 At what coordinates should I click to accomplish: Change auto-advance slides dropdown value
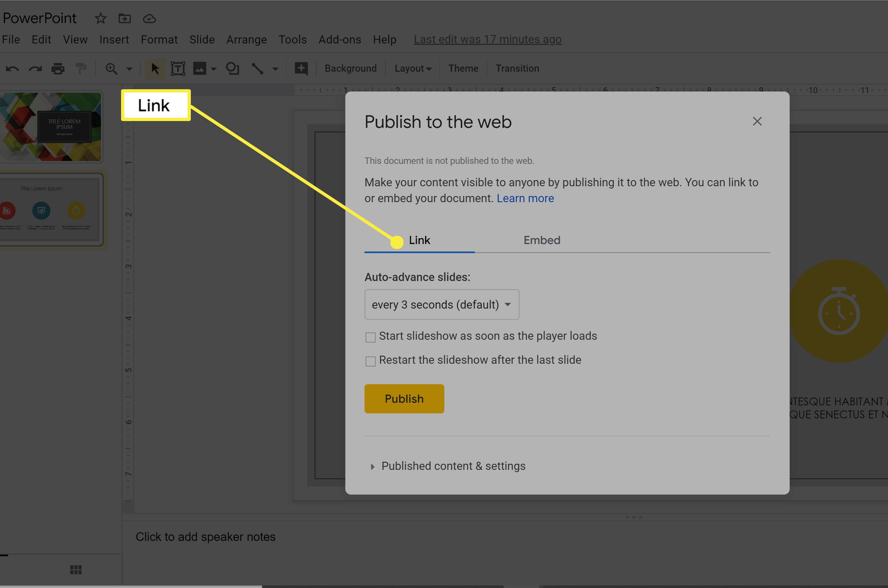click(442, 304)
